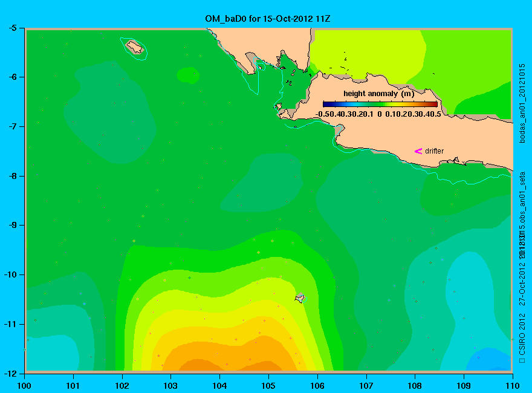Click the latitude axis label -11
Screen dimensions: 532x393
click(x=10, y=324)
